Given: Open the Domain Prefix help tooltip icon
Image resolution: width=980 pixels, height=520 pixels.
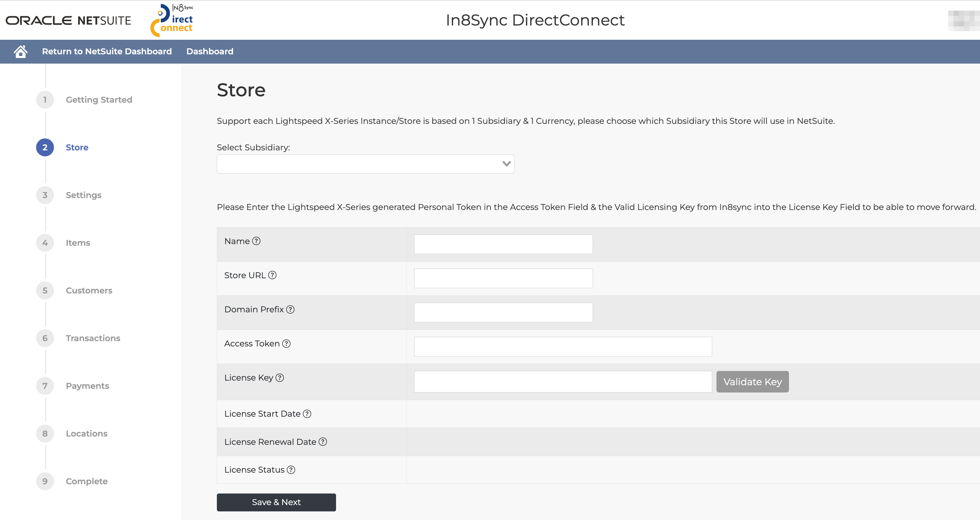Looking at the screenshot, I should pyautogui.click(x=290, y=309).
